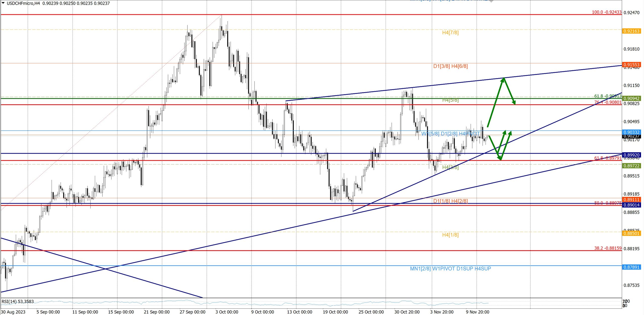This screenshot has height=315, width=644.
Task: Click the green 0.90942 price tag
Action: (631, 98)
